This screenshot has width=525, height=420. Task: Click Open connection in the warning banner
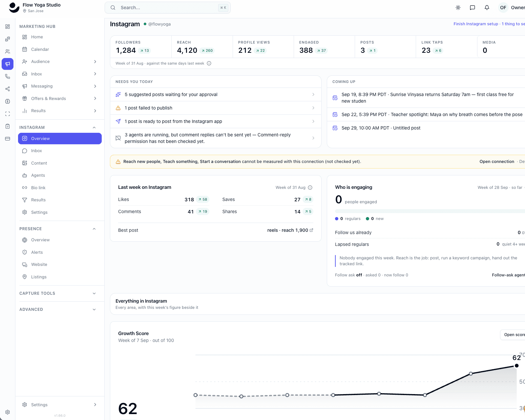pyautogui.click(x=497, y=162)
